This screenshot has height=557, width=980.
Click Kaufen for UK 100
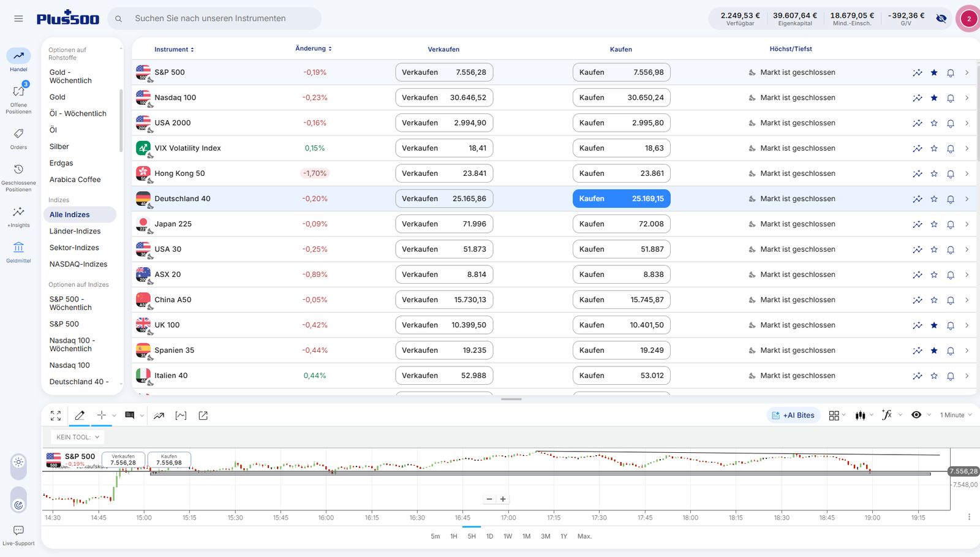[x=622, y=325]
